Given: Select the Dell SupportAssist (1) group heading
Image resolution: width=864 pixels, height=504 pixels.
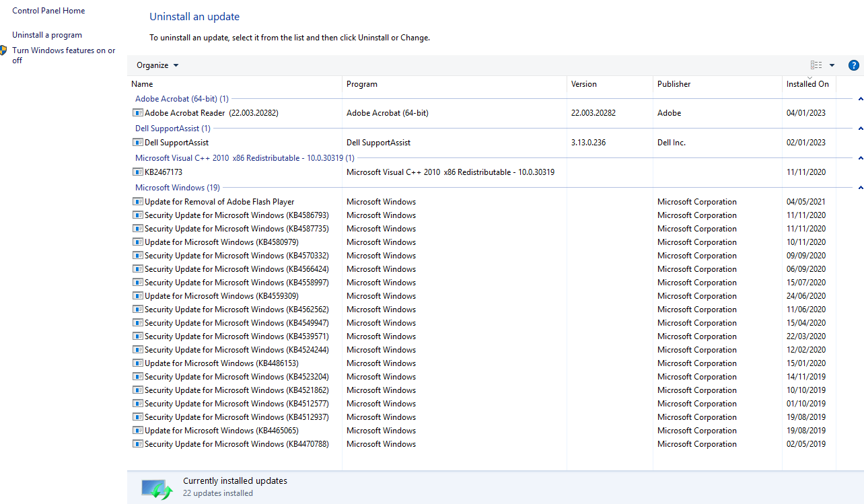Looking at the screenshot, I should (173, 129).
